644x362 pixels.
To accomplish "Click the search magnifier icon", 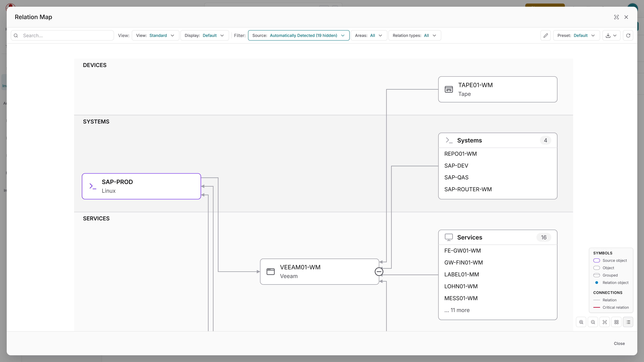I will tap(16, 36).
